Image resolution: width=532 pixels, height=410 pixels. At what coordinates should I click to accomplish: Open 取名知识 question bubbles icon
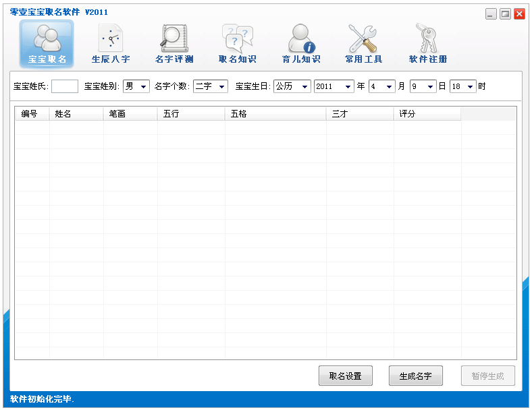pyautogui.click(x=238, y=44)
